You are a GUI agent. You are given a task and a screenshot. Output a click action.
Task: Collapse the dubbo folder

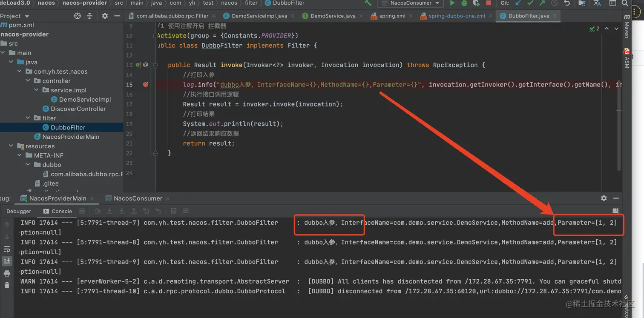click(x=28, y=165)
